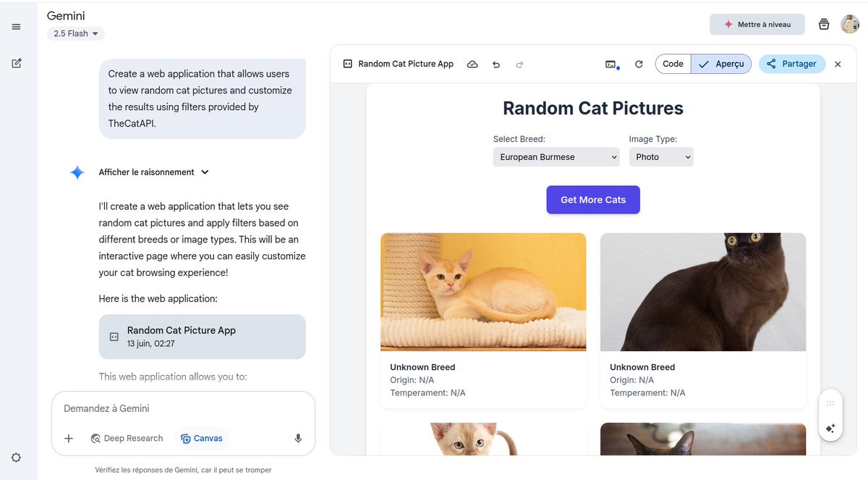
Task: Click the Gemini sparkle icon next to reasoning
Action: click(x=77, y=172)
